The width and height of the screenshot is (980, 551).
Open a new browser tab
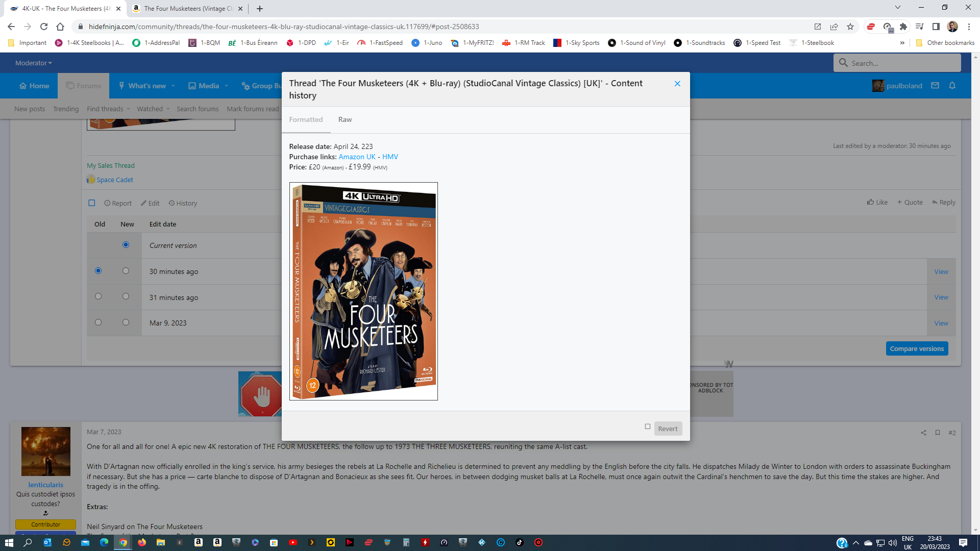click(x=260, y=9)
